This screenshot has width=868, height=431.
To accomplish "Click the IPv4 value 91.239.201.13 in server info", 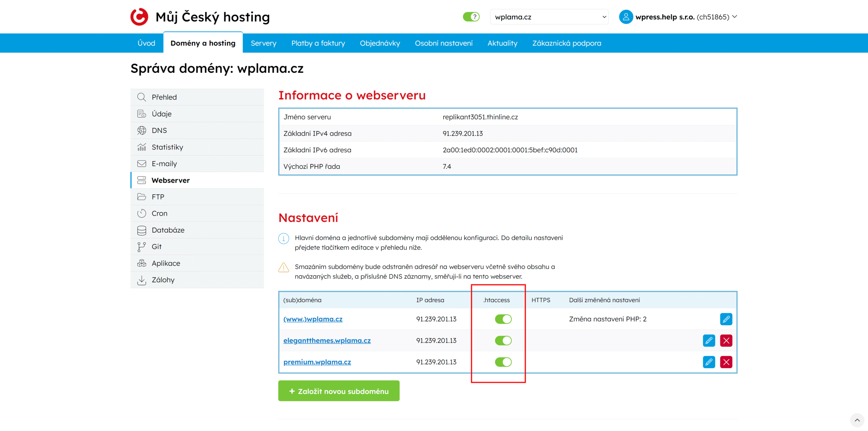I will 462,134.
